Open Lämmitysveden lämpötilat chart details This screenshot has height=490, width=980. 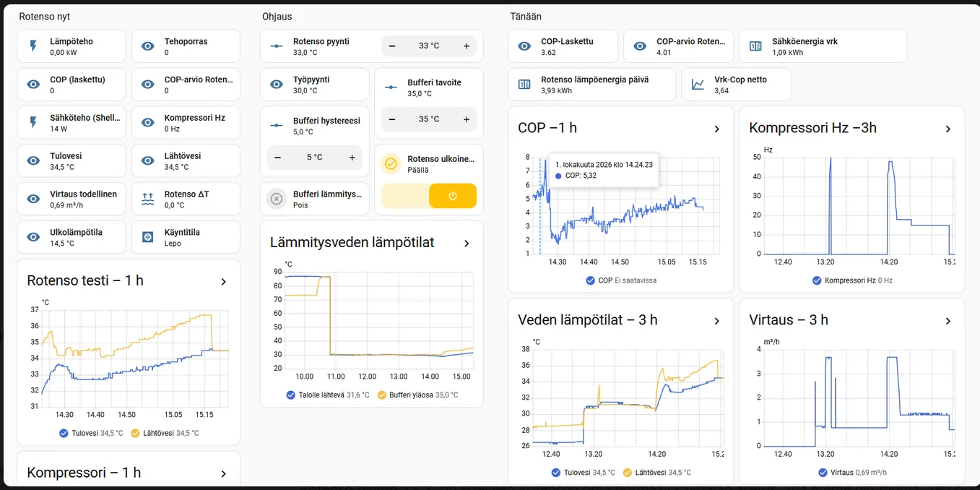tap(467, 244)
